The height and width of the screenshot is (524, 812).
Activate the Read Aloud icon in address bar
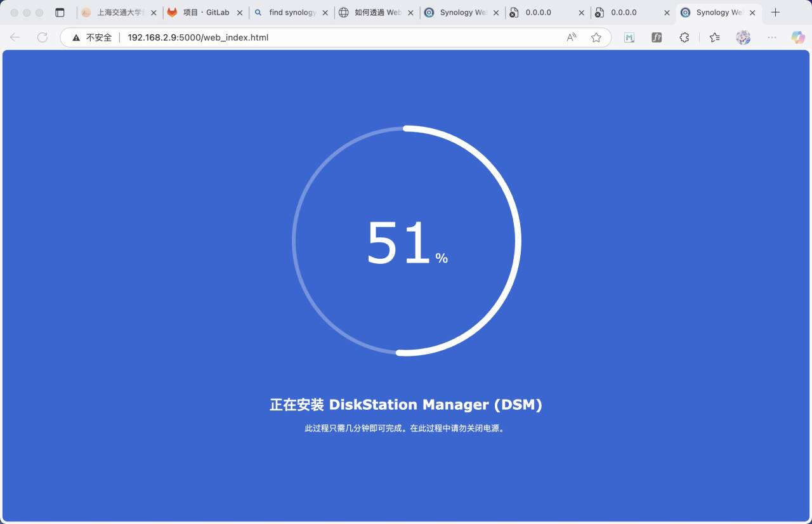572,37
